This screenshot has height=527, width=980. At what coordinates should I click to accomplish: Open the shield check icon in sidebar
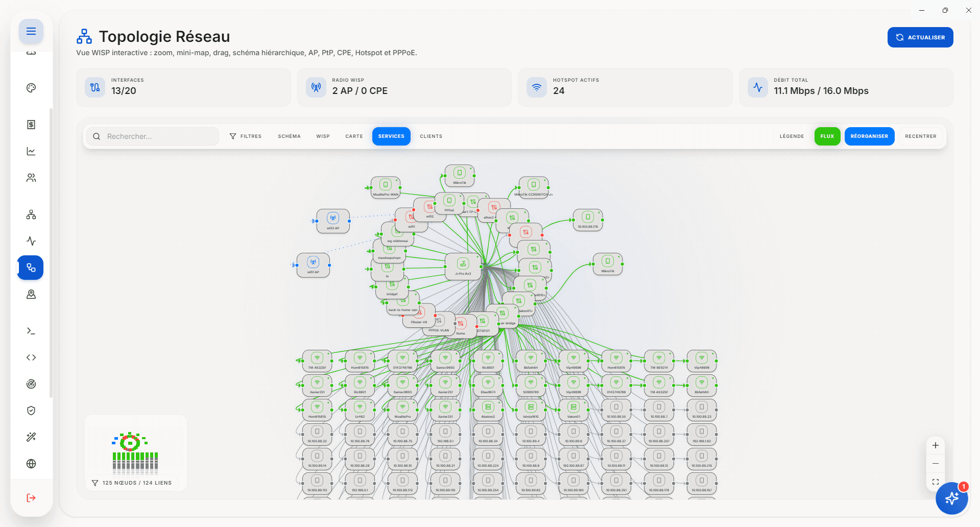point(31,411)
